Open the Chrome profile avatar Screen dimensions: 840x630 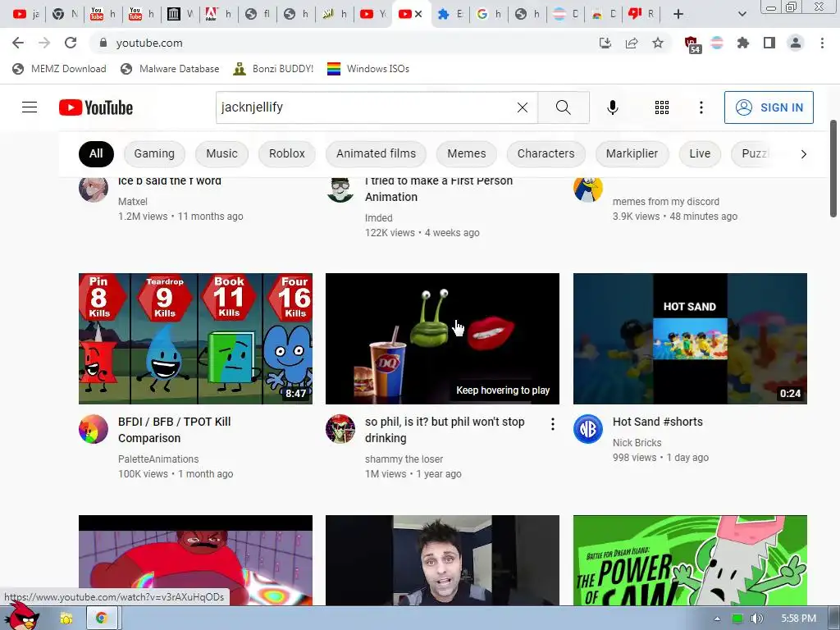pyautogui.click(x=796, y=43)
